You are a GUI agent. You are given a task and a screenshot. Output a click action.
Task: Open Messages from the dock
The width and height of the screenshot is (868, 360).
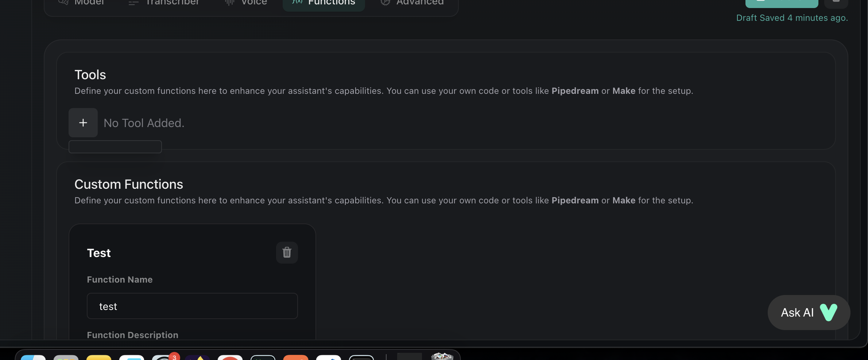(x=132, y=359)
